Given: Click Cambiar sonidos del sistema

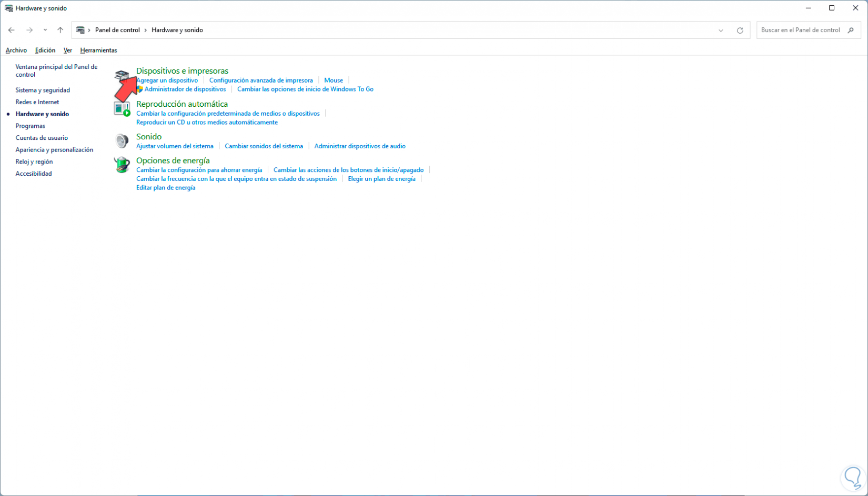Looking at the screenshot, I should point(264,146).
